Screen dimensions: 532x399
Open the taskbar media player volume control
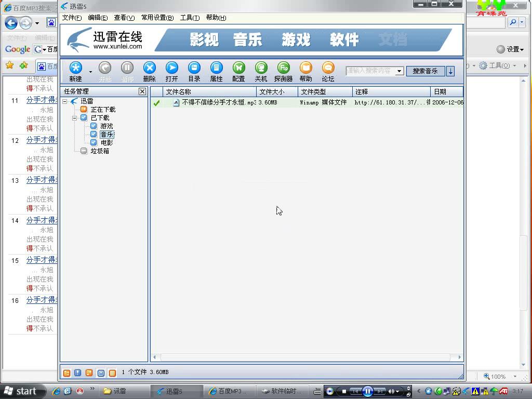point(391,392)
